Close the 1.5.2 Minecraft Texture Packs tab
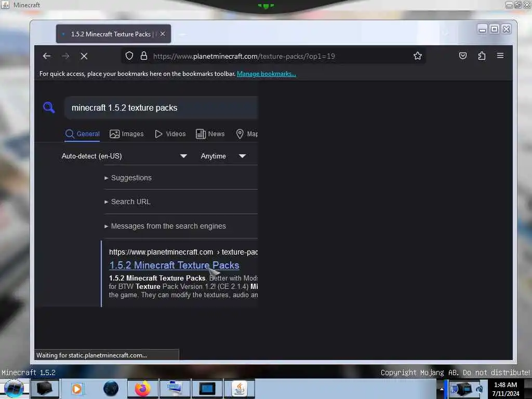This screenshot has width=532, height=399. (163, 34)
